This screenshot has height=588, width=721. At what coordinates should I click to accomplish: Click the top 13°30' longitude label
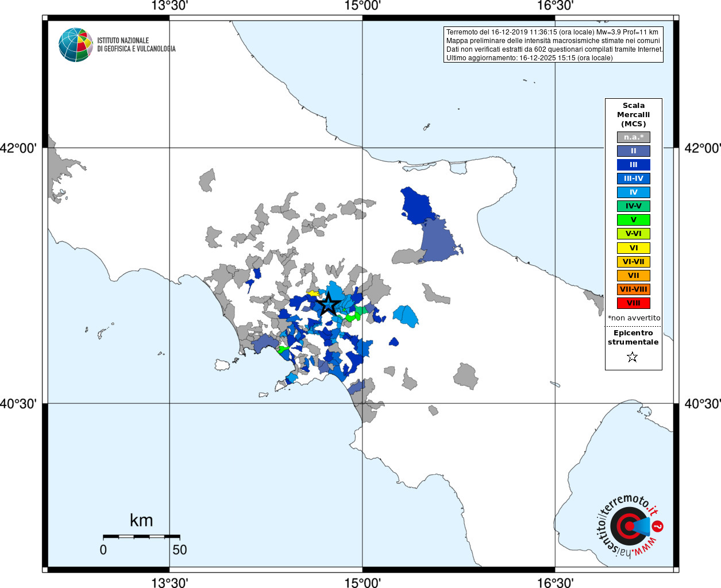(169, 6)
